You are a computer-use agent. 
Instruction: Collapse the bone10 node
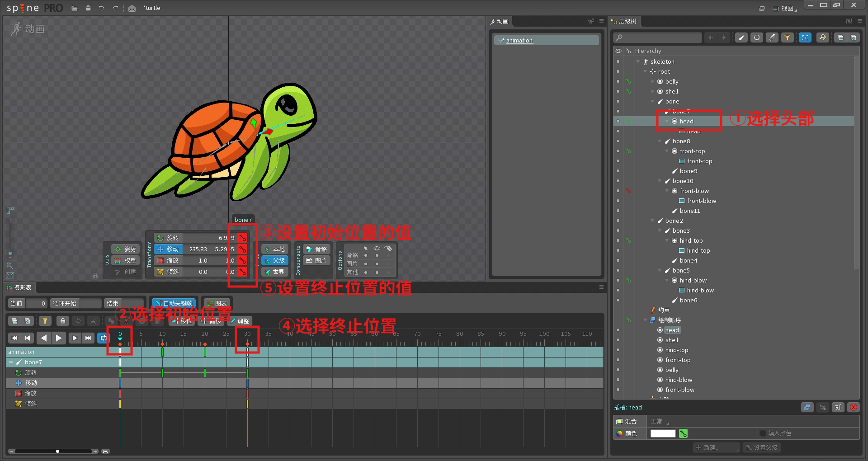(x=660, y=181)
